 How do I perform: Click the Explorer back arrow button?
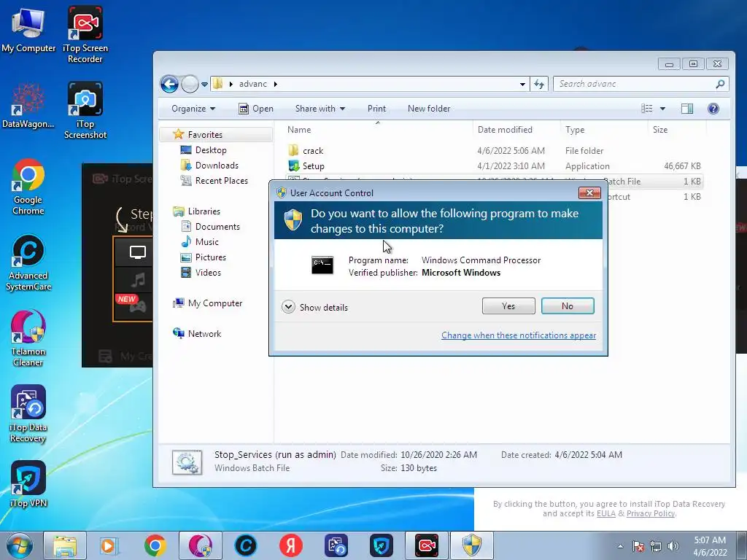pyautogui.click(x=169, y=85)
